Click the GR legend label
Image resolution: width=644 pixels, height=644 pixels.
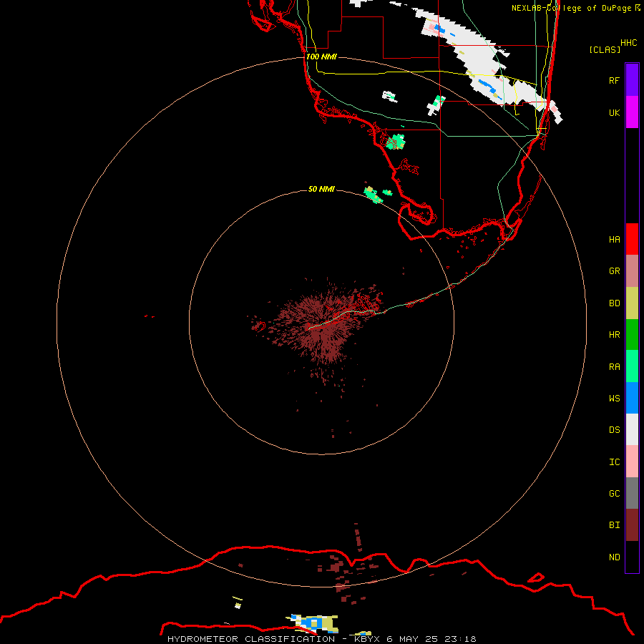(x=614, y=271)
